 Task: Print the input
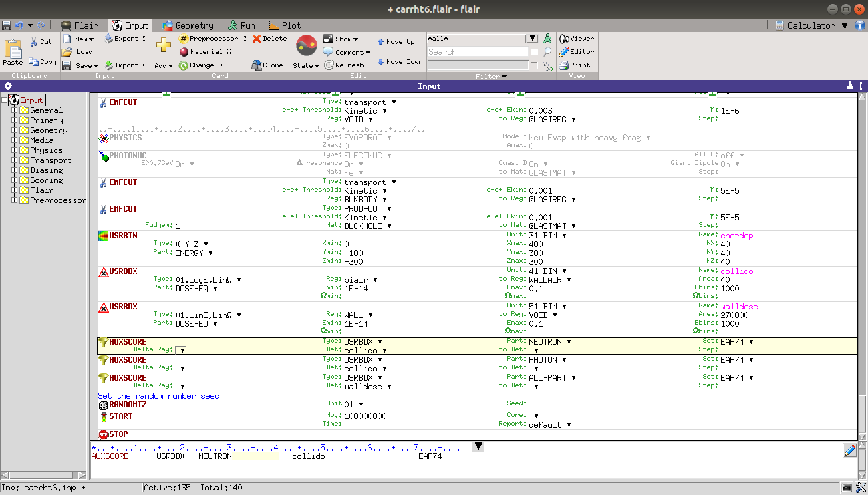[575, 65]
